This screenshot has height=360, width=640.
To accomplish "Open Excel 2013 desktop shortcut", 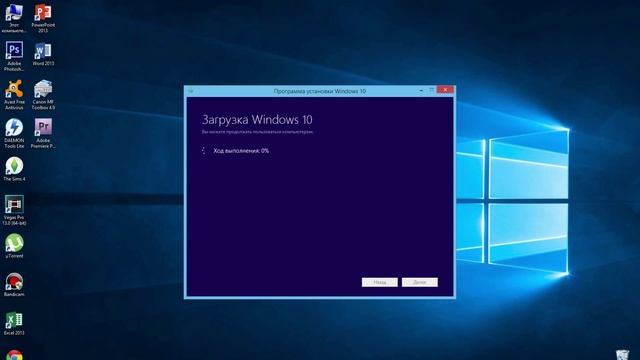I will coord(14,323).
